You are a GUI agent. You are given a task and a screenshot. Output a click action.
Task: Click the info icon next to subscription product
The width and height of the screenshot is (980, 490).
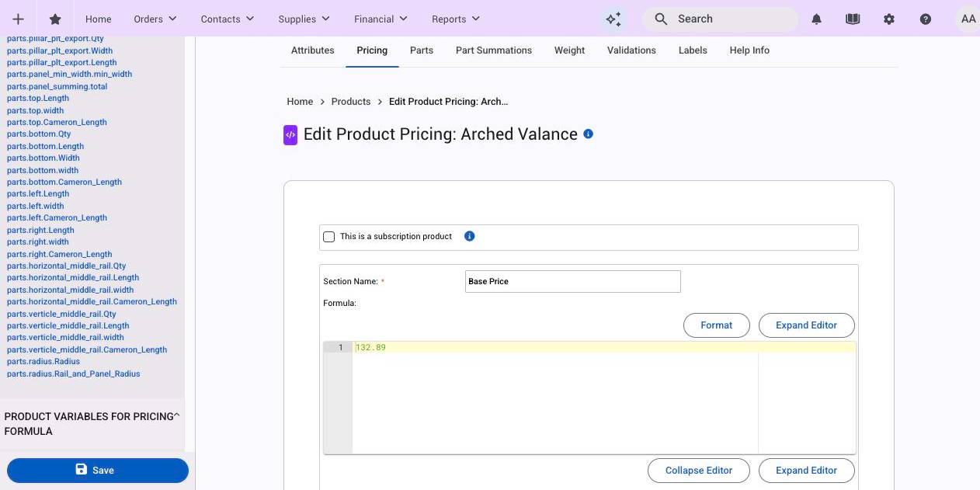[x=469, y=236]
